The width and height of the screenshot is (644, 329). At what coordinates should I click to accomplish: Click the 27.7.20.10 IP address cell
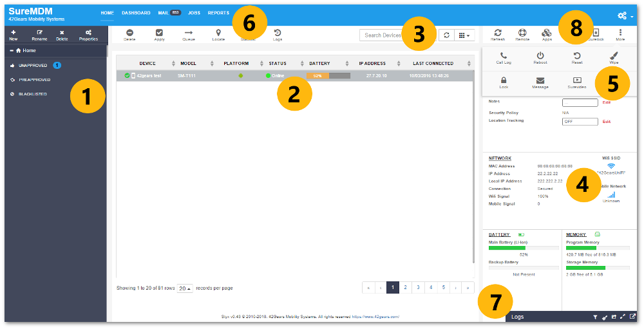point(376,76)
